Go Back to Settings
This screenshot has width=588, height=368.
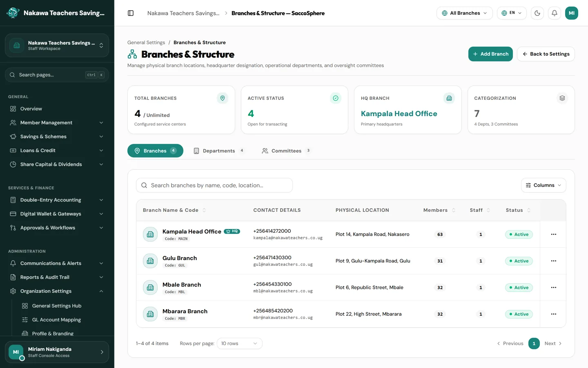[x=546, y=54]
